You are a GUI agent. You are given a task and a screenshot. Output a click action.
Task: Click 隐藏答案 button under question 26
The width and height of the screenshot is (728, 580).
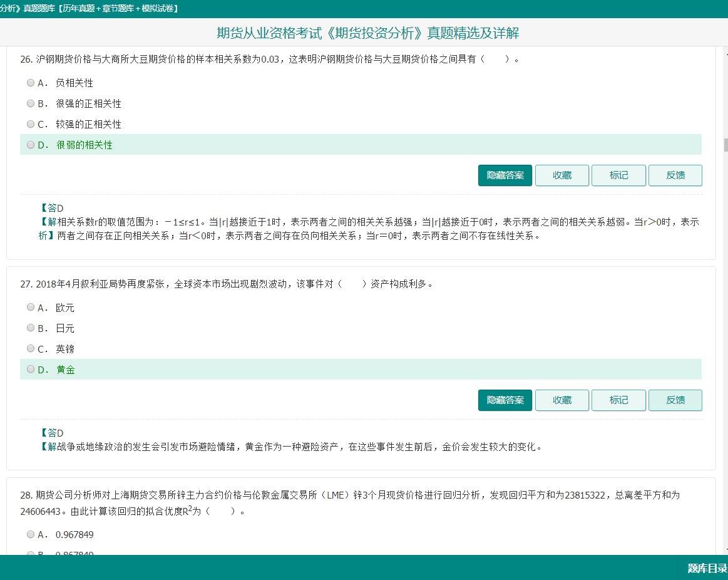(505, 175)
